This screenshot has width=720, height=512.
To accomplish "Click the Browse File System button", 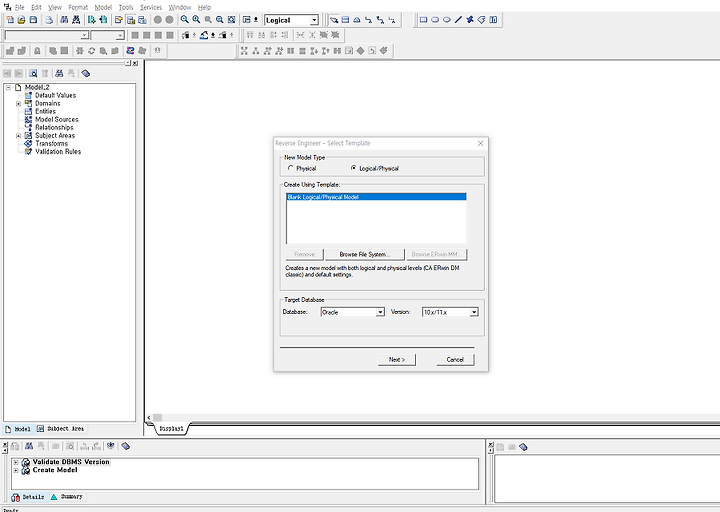I will coord(365,254).
